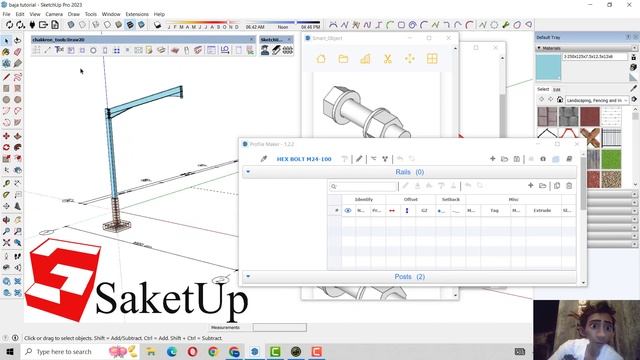Select the Rectangle tool
640x360 pixels.
click(6, 88)
